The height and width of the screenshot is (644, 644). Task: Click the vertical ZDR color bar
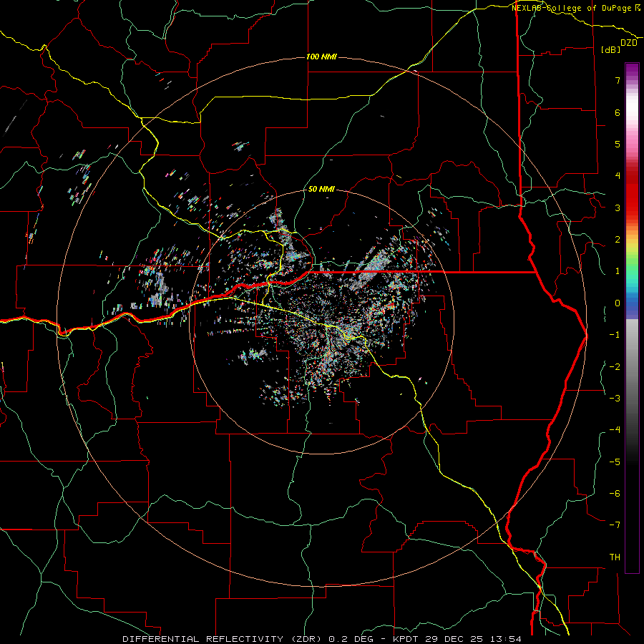[x=632, y=318]
